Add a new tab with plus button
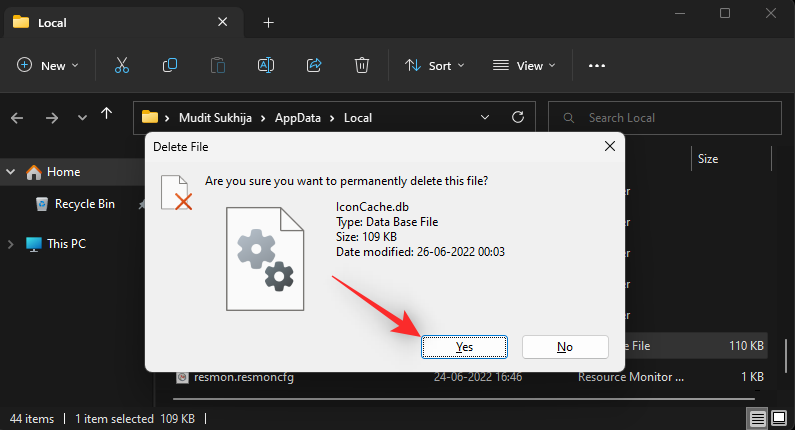The width and height of the screenshot is (795, 430). (268, 22)
